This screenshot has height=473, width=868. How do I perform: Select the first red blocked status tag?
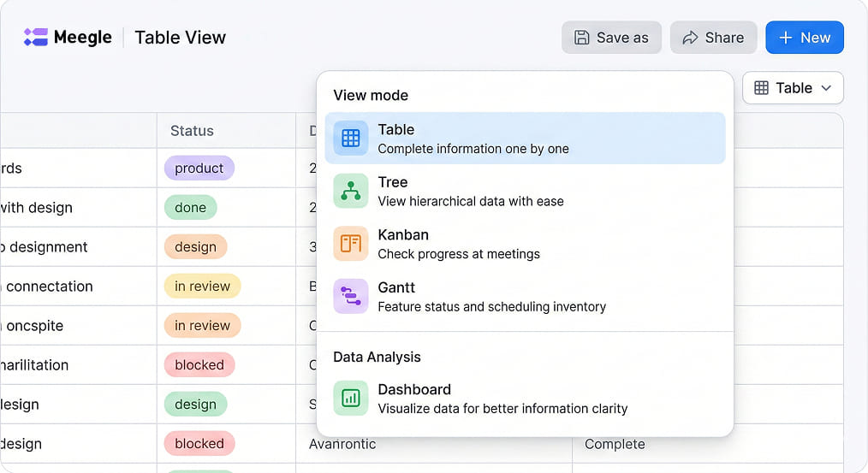(x=199, y=365)
